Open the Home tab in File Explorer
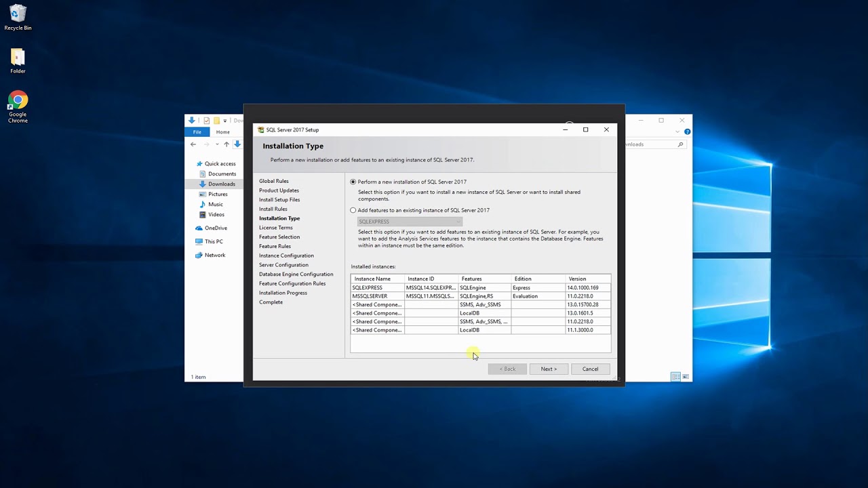 [222, 132]
